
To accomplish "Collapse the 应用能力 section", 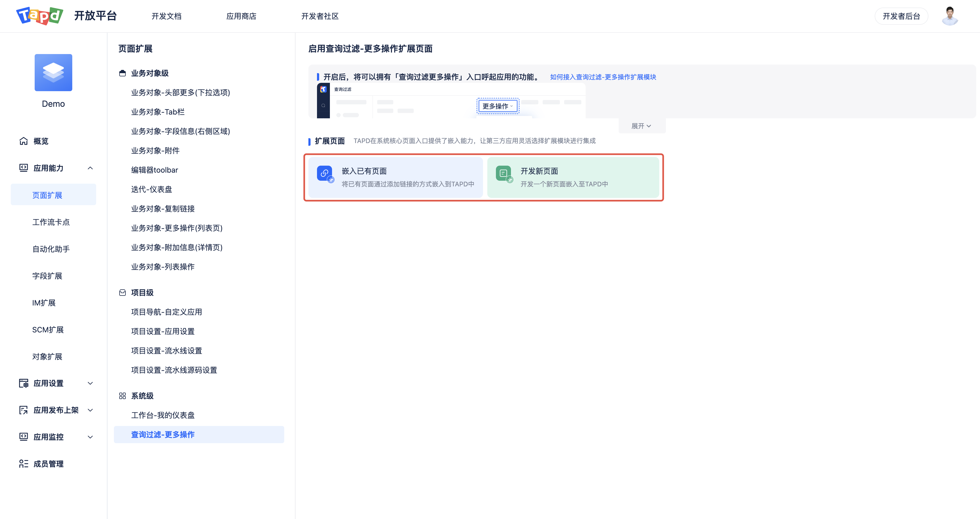I will click(90, 168).
